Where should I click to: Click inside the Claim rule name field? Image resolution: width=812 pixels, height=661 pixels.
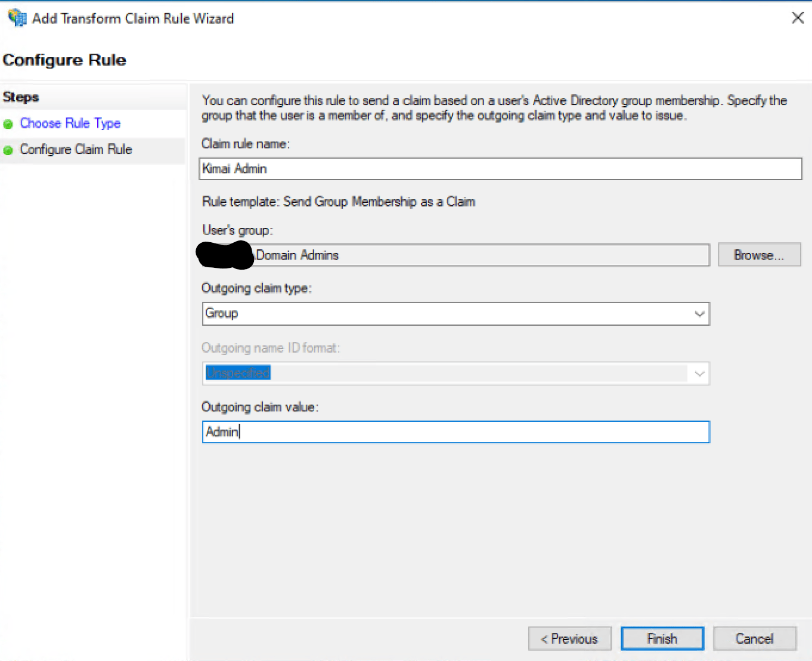point(500,169)
